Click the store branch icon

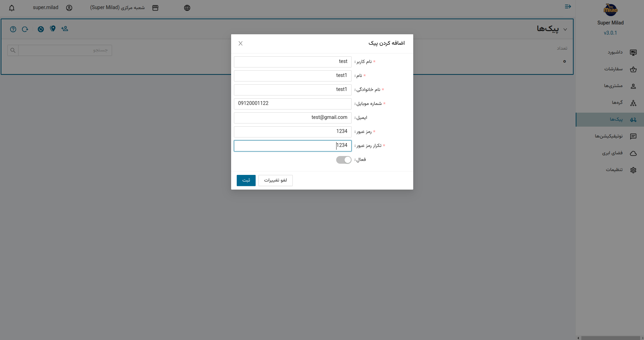[x=155, y=8]
